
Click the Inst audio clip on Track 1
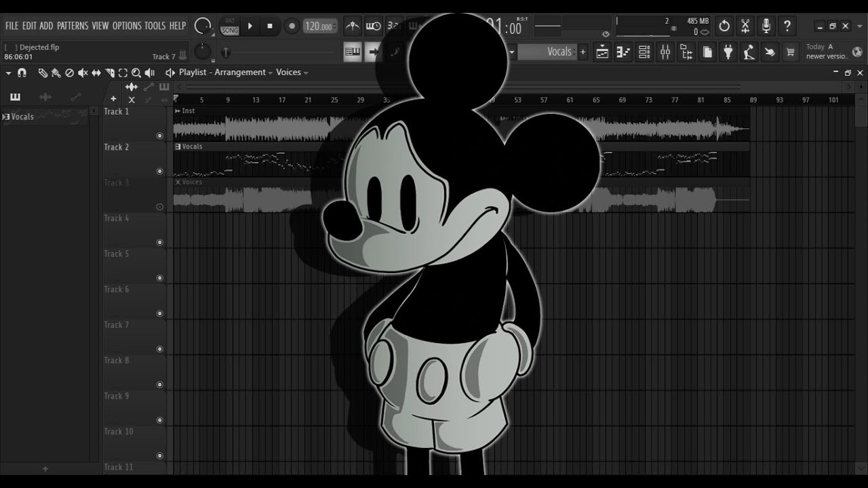[461, 125]
